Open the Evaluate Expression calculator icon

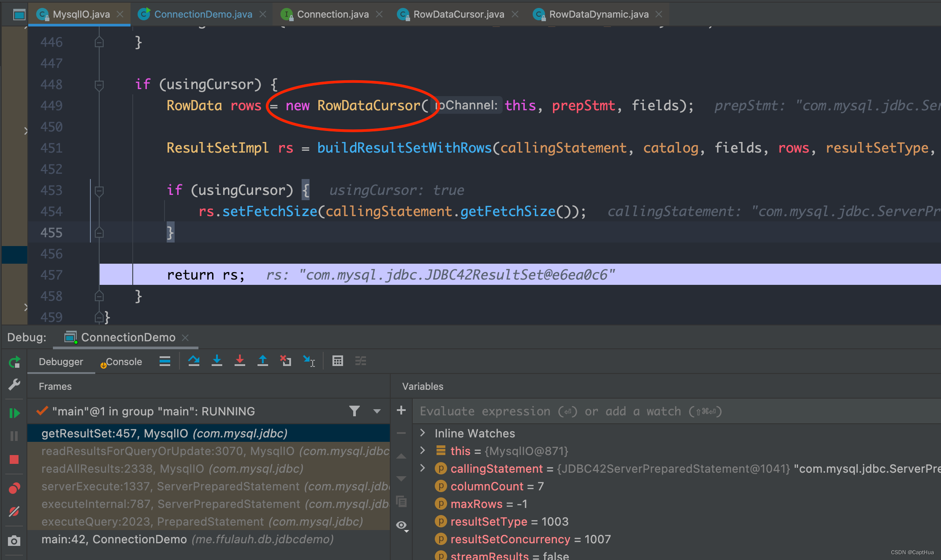point(337,361)
